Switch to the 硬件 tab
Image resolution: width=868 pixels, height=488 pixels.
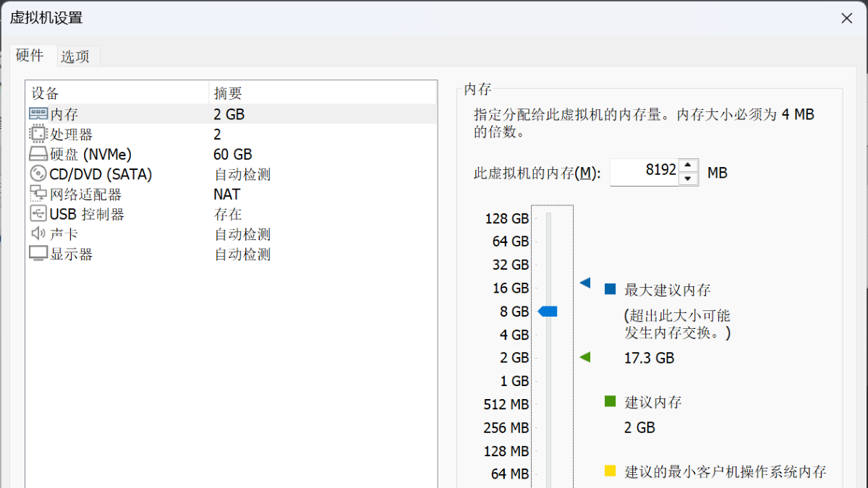(x=30, y=55)
